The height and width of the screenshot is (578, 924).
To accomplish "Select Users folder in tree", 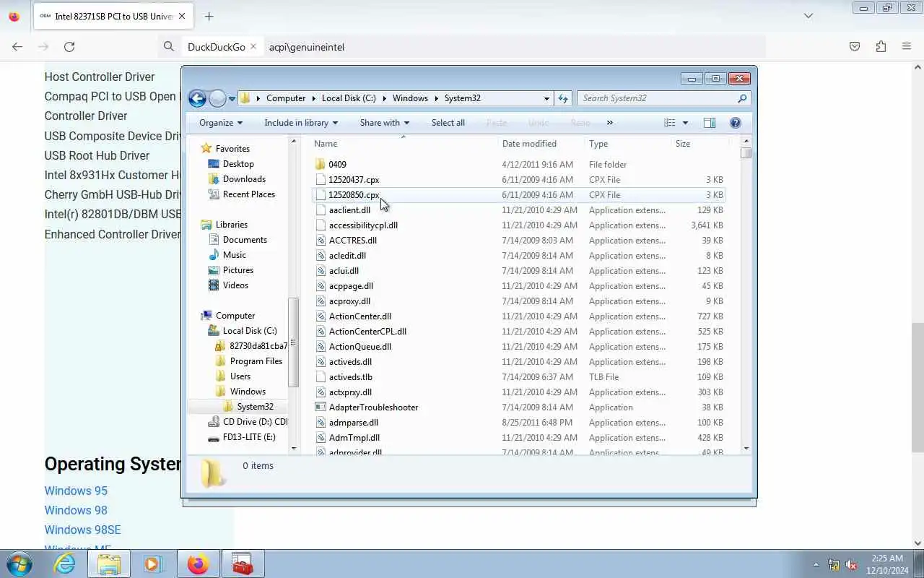I will tap(240, 376).
